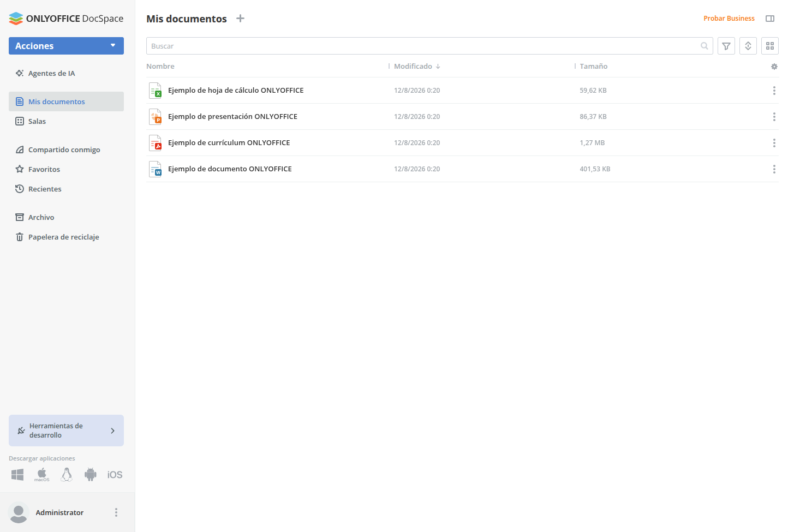This screenshot has width=788, height=532.
Task: Click the 59,62 KB size value
Action: tap(593, 91)
